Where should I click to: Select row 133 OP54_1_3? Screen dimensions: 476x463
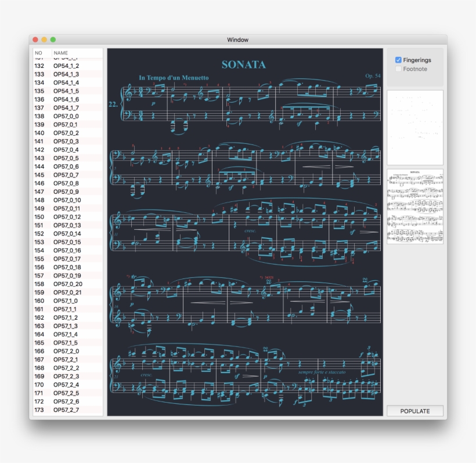tap(68, 74)
